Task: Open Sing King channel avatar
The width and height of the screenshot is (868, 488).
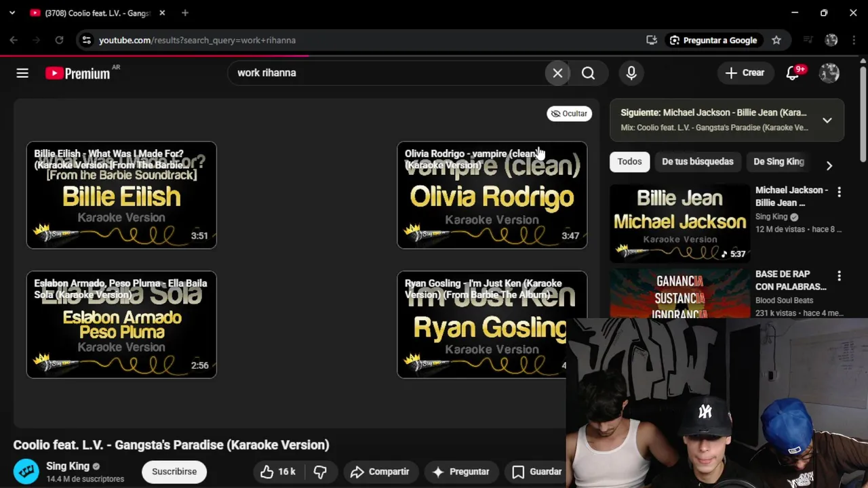Action: point(26,472)
